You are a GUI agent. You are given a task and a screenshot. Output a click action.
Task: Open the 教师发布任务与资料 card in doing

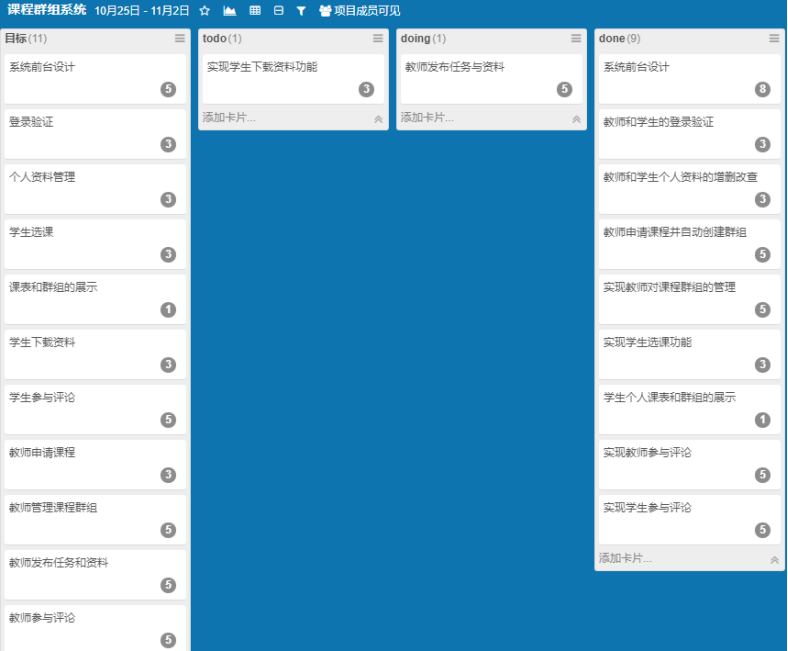(491, 79)
